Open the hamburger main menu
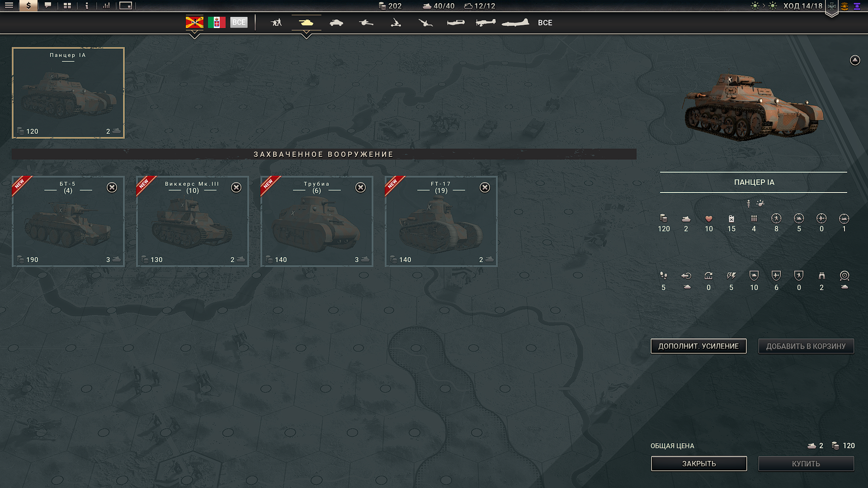 9,5
